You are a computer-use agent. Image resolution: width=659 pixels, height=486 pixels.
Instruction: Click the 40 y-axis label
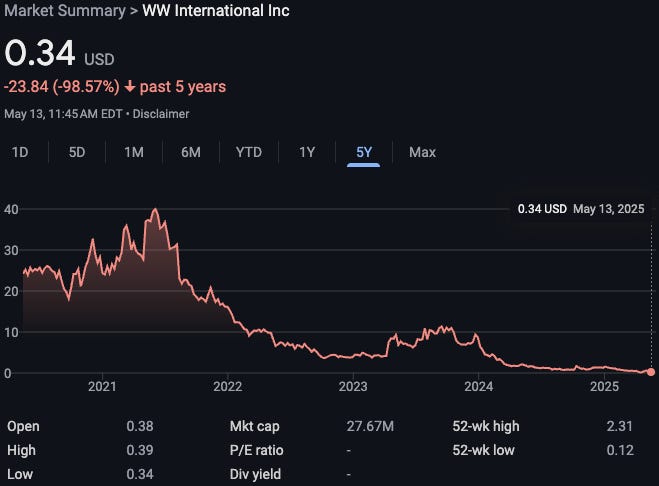coord(11,209)
